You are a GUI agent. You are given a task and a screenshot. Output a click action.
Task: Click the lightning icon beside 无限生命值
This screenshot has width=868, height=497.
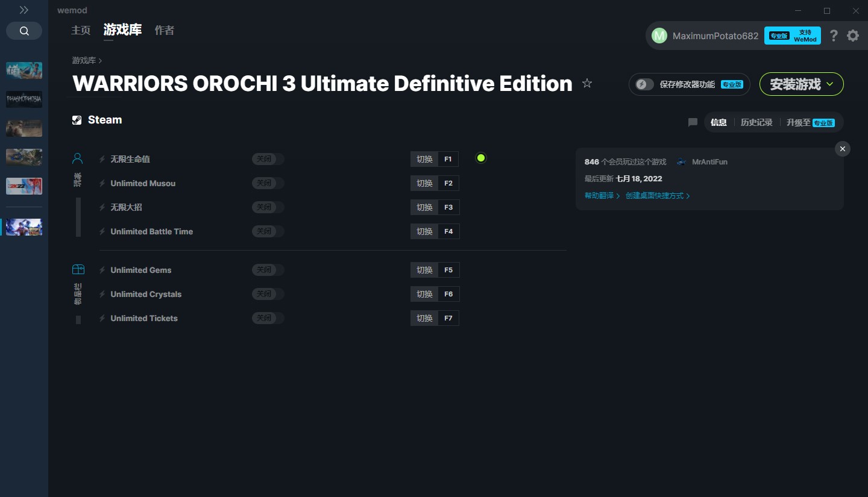pos(102,159)
